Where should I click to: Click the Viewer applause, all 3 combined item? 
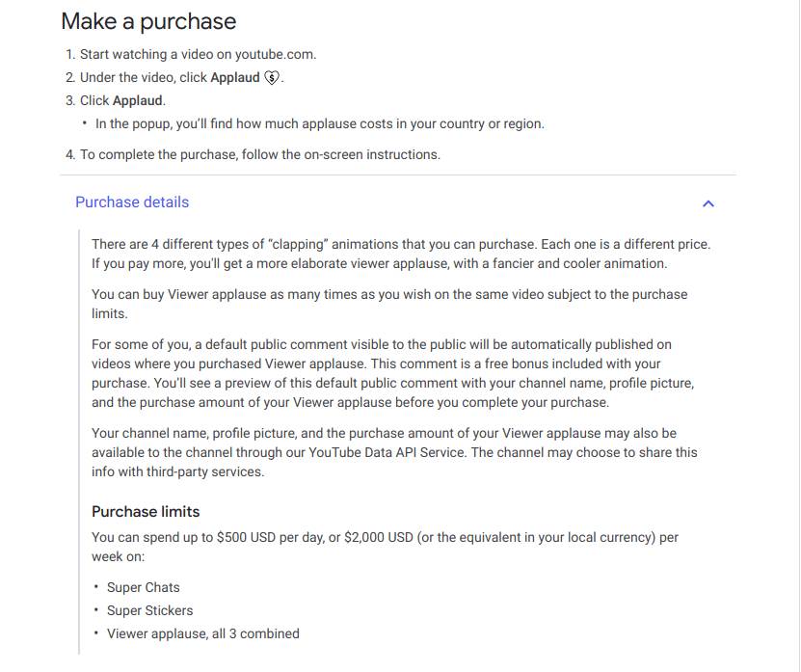pyautogui.click(x=202, y=633)
